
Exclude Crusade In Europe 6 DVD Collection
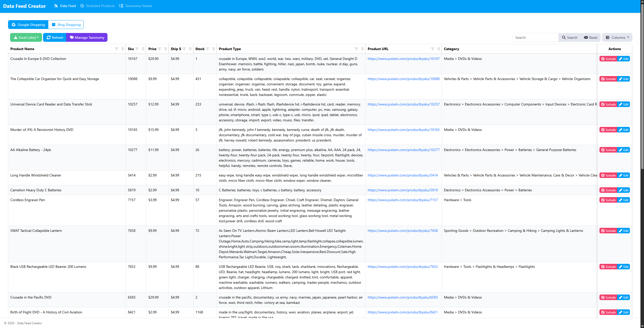click(x=608, y=59)
